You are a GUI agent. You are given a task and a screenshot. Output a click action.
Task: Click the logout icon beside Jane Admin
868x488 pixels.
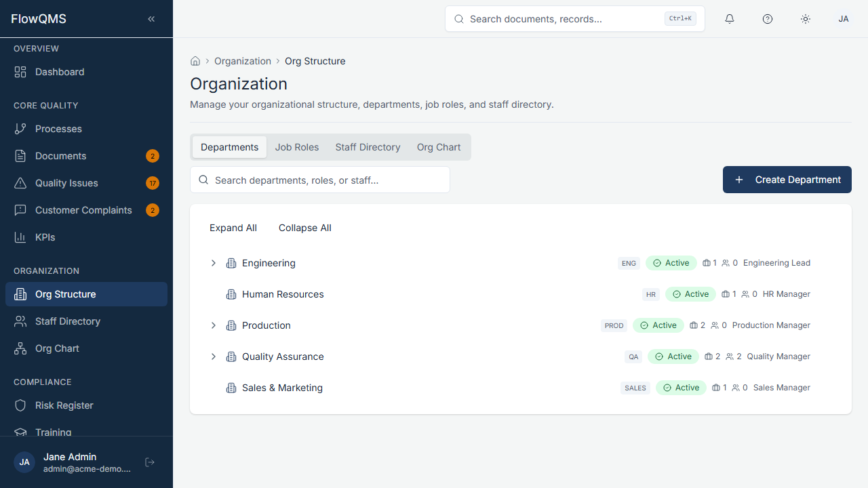(151, 462)
